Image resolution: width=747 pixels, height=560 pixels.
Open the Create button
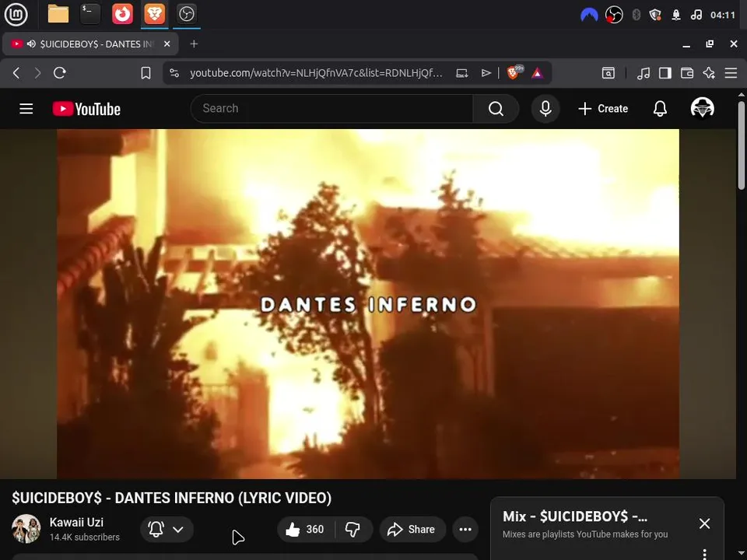point(603,109)
